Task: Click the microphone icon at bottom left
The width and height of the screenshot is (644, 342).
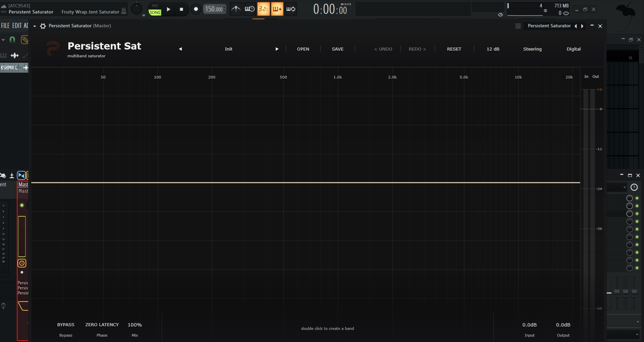Action: coord(3,306)
